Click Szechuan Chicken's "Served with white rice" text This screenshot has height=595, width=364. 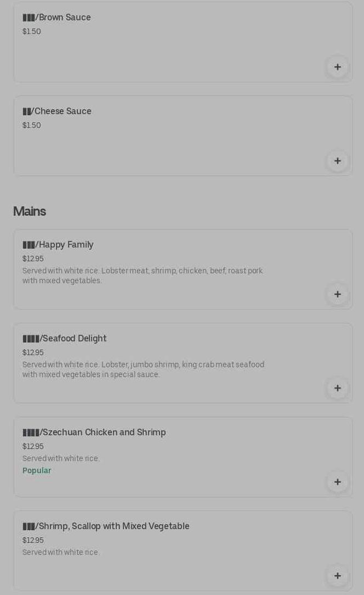61,458
